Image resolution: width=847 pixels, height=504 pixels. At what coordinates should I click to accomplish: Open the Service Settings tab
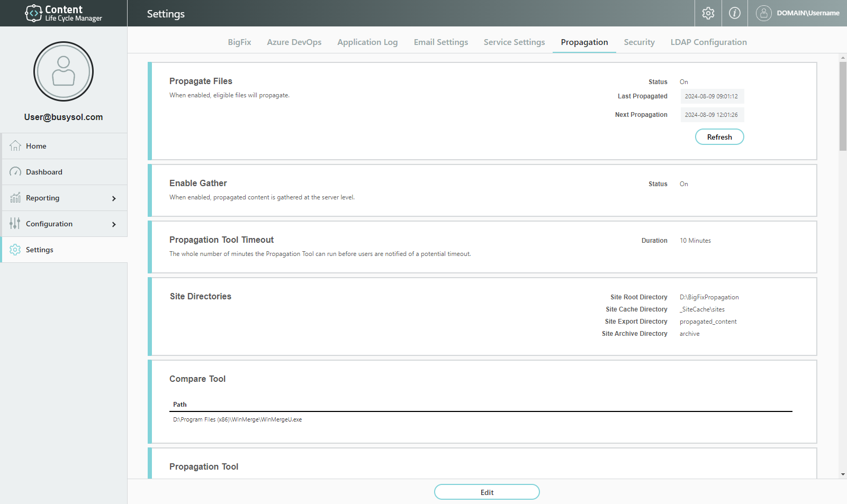[514, 42]
